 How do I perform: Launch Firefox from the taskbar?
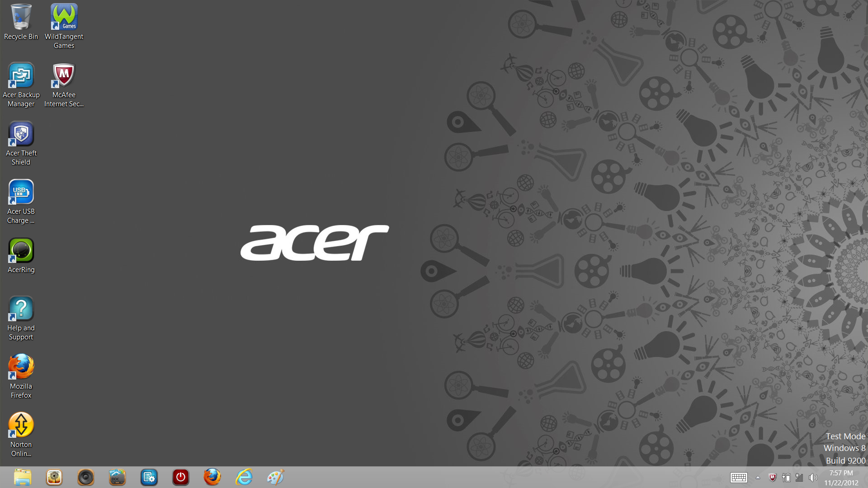click(x=212, y=477)
